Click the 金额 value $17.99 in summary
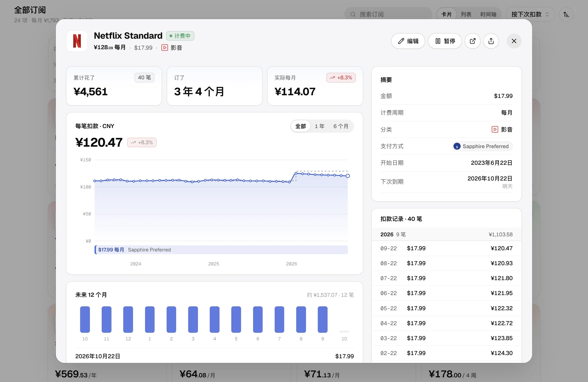Screen dimensions: 588x382 click(503, 96)
